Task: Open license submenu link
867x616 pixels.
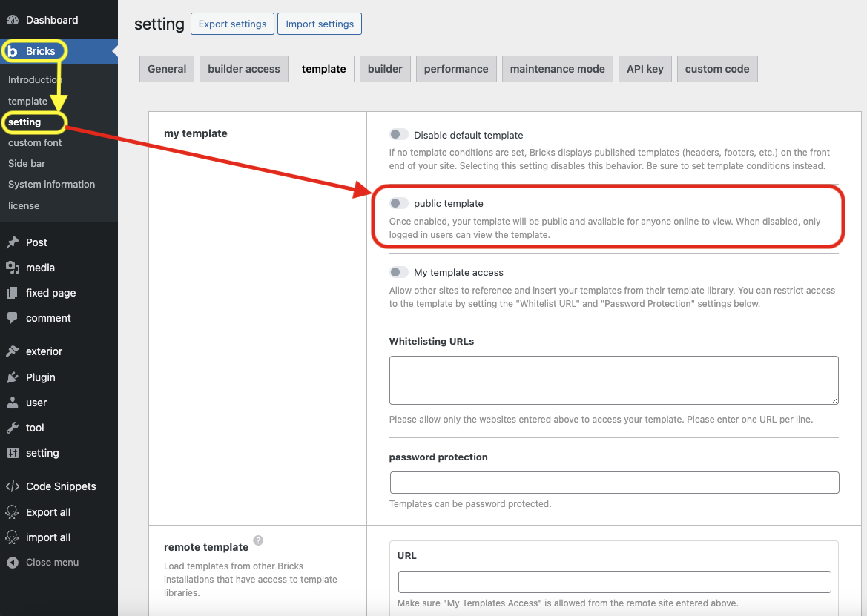Action: click(24, 205)
